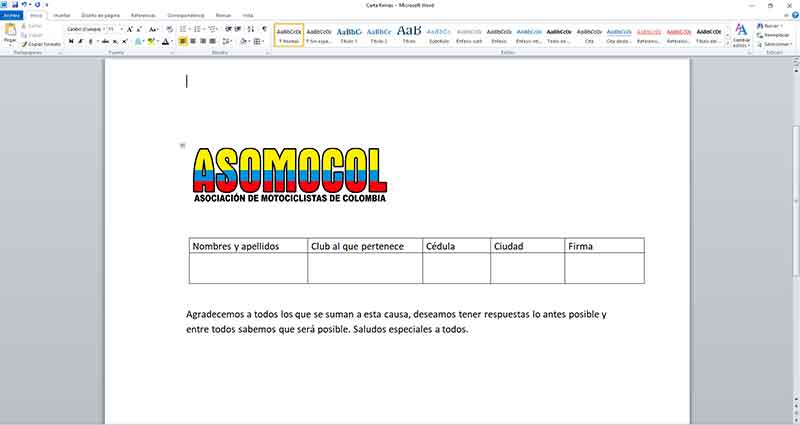Click the shading paint bucket button

click(243, 41)
